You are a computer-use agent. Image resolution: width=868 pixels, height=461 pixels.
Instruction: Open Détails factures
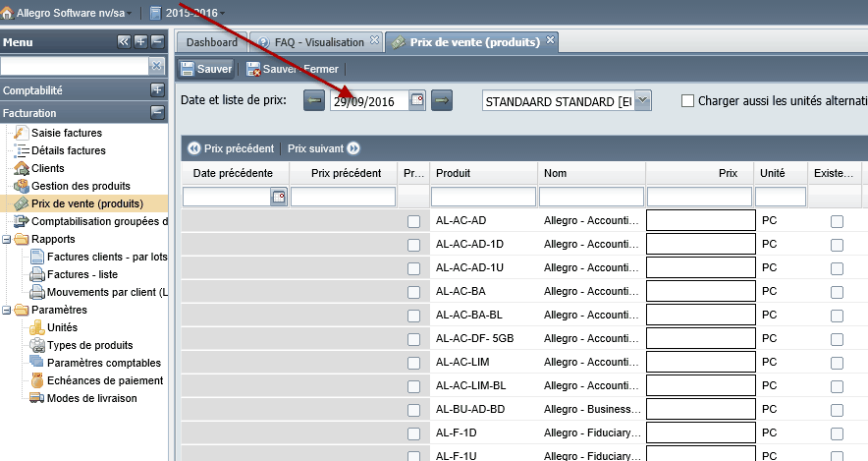68,150
